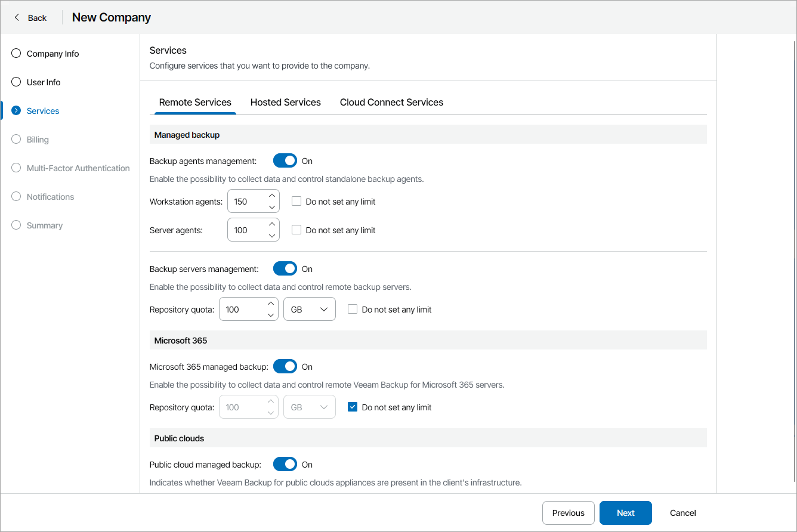Click the Back arrow icon
This screenshot has height=532, width=797.
(16, 17)
